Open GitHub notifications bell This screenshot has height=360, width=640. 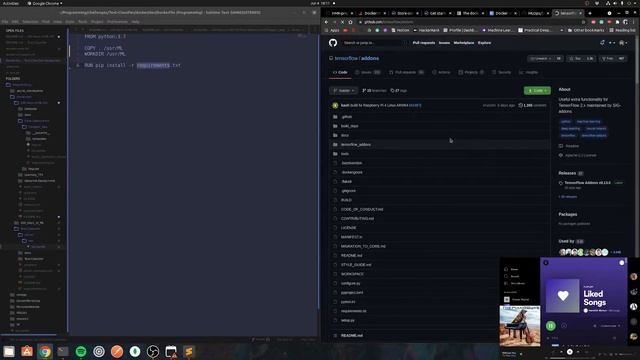[x=602, y=42]
